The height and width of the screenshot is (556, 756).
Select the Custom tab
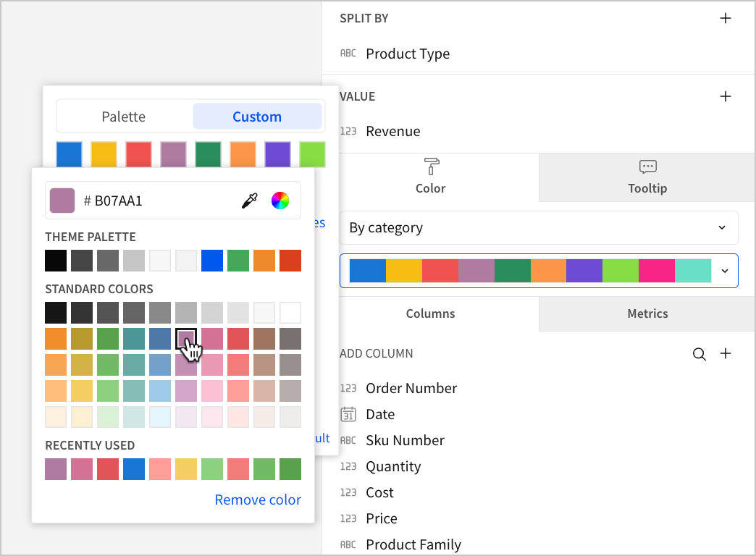[x=257, y=117]
